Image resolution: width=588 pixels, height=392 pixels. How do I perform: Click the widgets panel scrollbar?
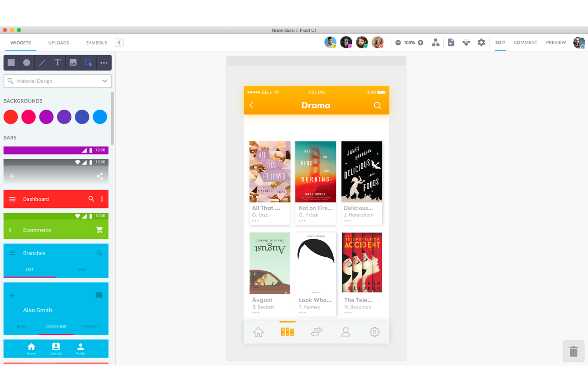(x=112, y=118)
